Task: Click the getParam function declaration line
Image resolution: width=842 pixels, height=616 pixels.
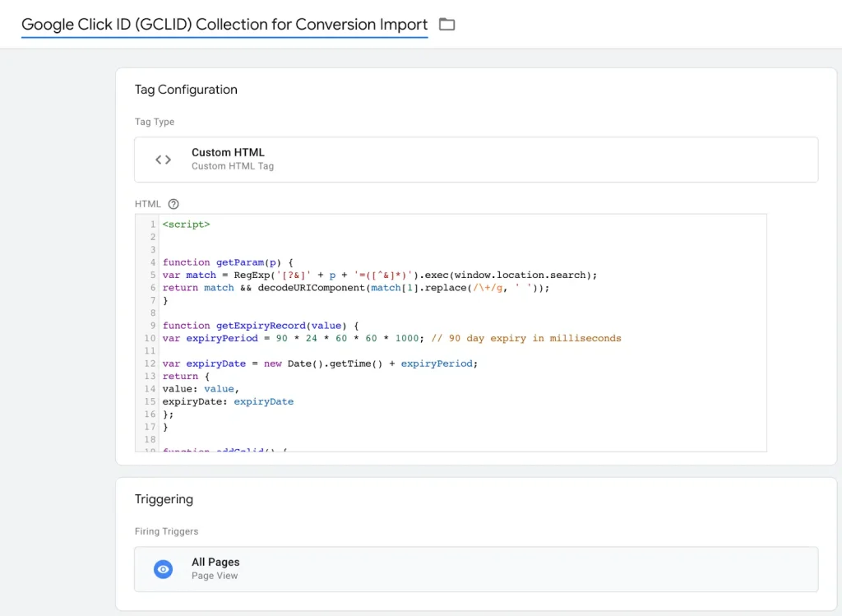Action: pos(222,262)
